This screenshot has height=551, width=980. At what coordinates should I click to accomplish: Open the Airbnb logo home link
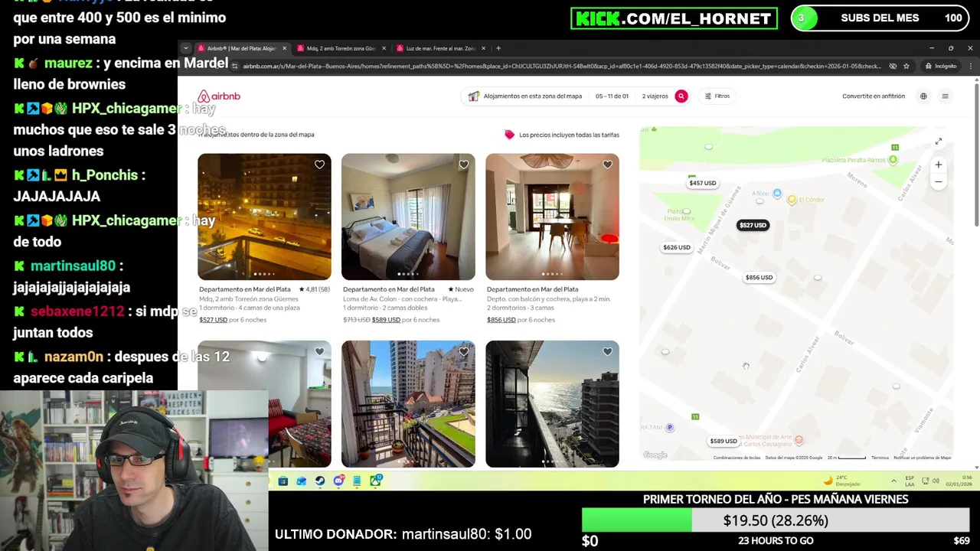[219, 96]
